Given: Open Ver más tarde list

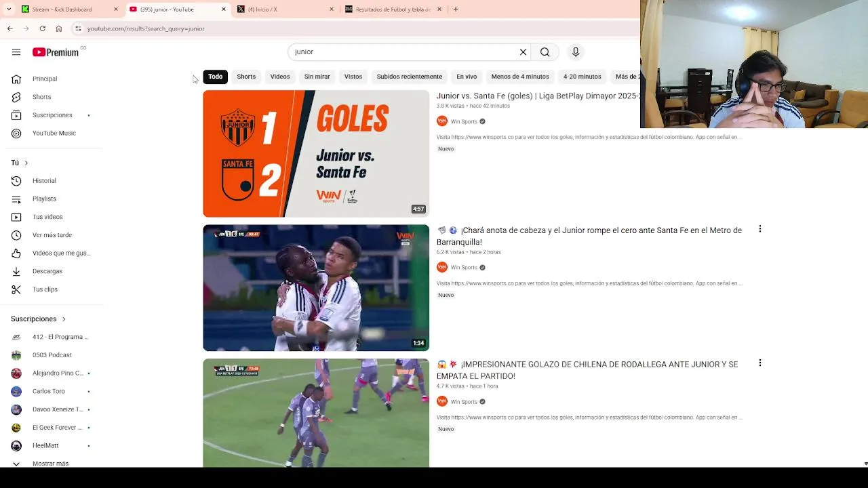Looking at the screenshot, I should point(52,235).
